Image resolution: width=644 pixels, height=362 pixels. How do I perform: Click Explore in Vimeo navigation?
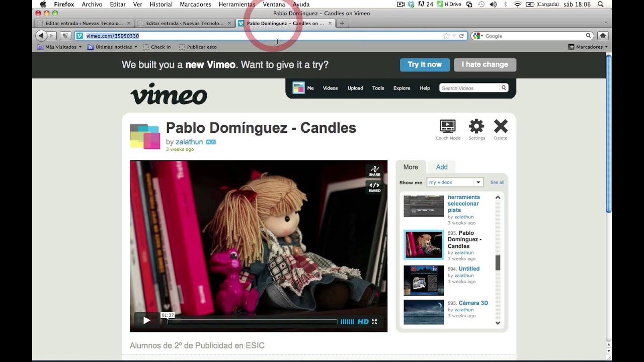pyautogui.click(x=401, y=88)
